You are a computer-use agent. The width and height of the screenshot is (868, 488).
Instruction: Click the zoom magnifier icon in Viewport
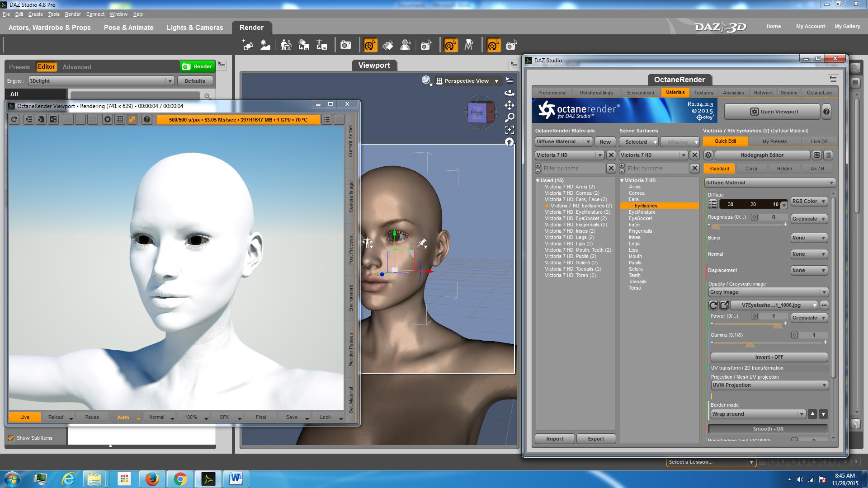point(509,118)
